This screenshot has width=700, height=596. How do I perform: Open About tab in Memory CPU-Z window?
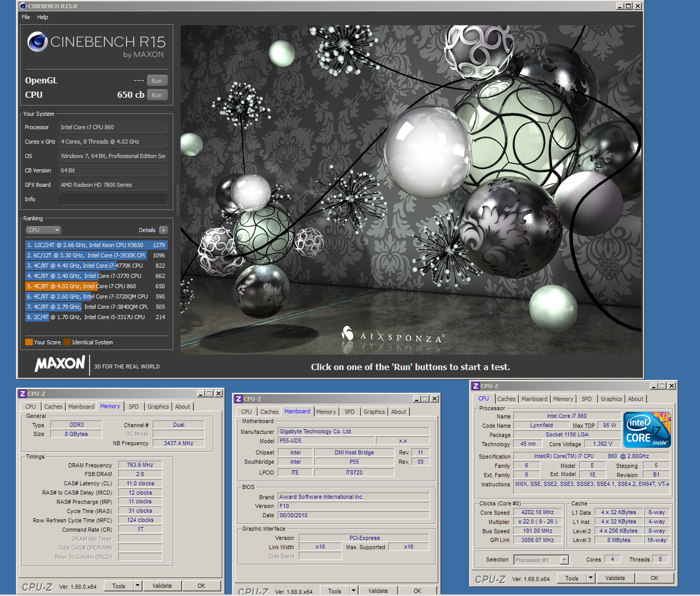[x=183, y=407]
